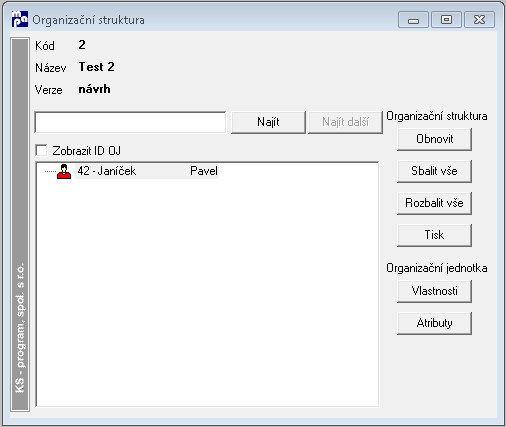
Task: Open Vlastnosti for the organizational unit
Action: click(x=434, y=291)
